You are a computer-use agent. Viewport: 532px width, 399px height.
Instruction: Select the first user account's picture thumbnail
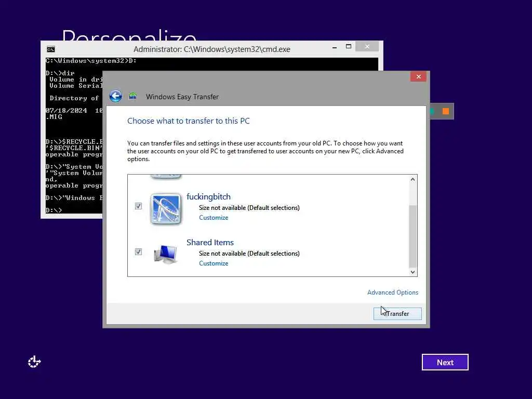(x=166, y=209)
